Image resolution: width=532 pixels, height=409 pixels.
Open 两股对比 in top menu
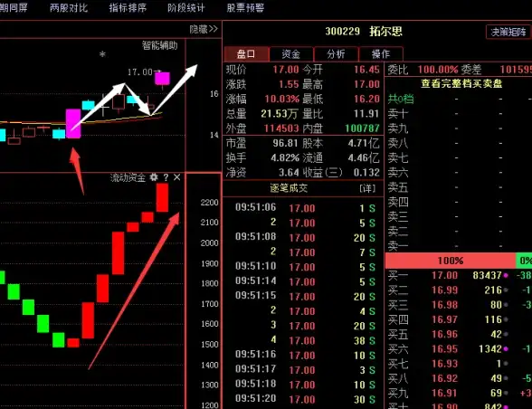pyautogui.click(x=69, y=8)
